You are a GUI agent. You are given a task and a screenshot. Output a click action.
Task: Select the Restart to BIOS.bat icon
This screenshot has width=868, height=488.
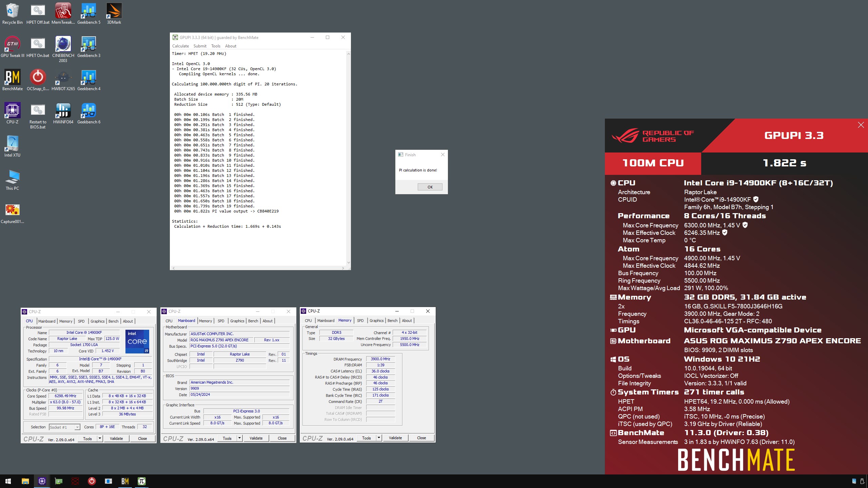pyautogui.click(x=38, y=116)
